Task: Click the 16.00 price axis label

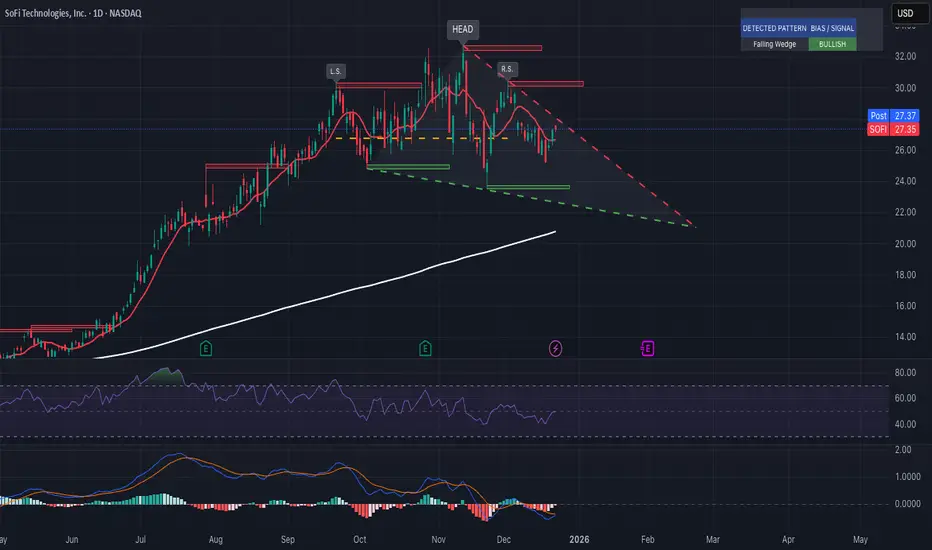Action: (x=905, y=306)
